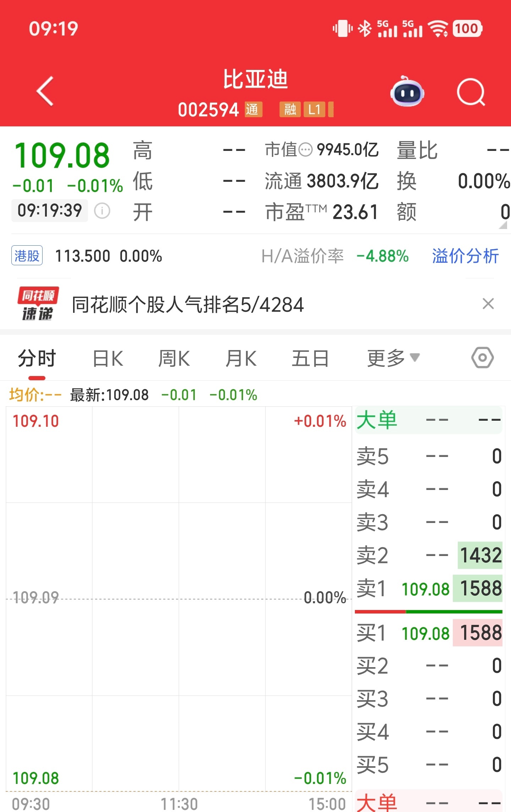Viewport: 511px width, 812px height.
Task: Tap the info icon beside 09:19:39
Action: tap(102, 211)
